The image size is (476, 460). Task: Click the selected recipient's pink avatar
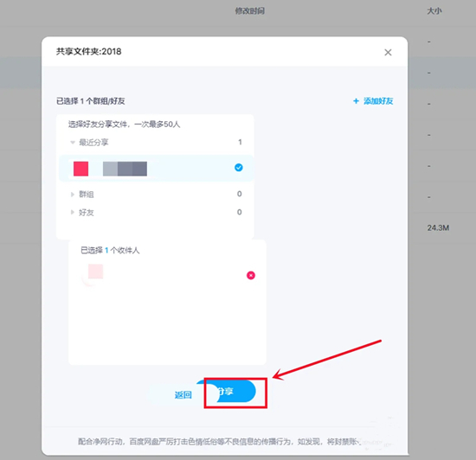[95, 272]
